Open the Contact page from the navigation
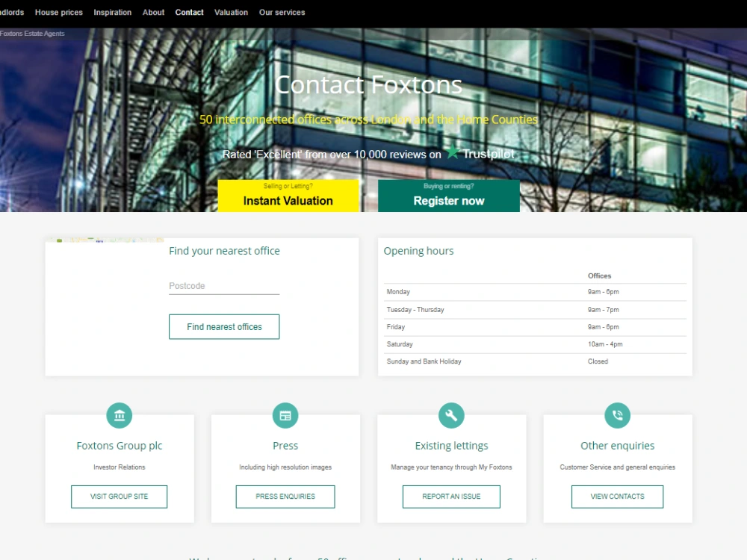Viewport: 747px width, 560px height. click(x=189, y=12)
